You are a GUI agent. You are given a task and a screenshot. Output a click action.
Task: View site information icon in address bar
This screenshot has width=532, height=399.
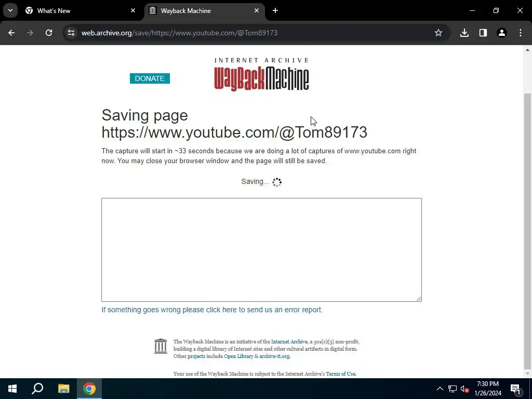coord(71,33)
